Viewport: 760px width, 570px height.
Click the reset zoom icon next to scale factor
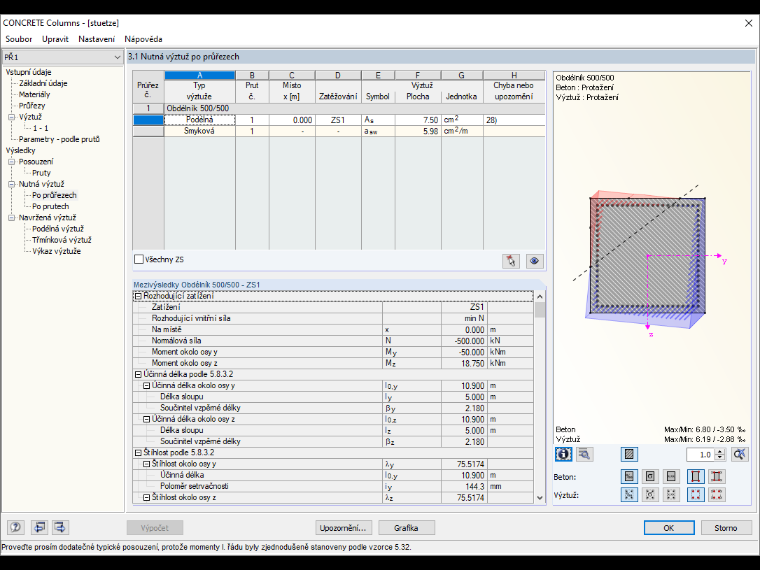[x=740, y=454]
